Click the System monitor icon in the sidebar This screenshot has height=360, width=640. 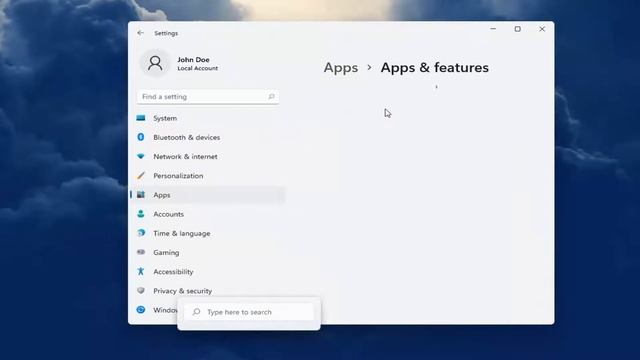pyautogui.click(x=141, y=118)
